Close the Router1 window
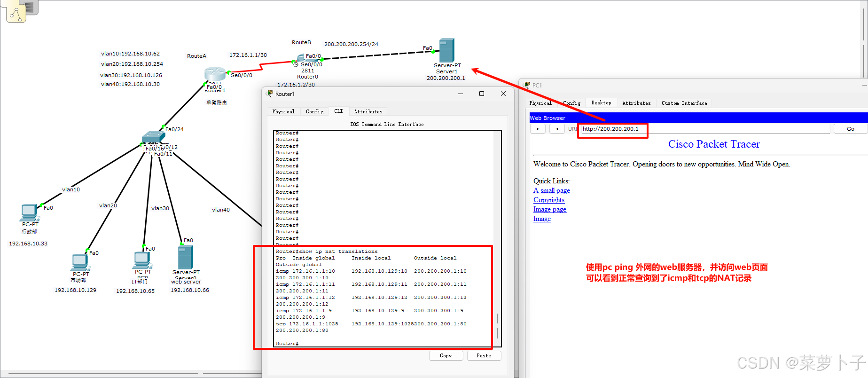The image size is (868, 378). [503, 94]
